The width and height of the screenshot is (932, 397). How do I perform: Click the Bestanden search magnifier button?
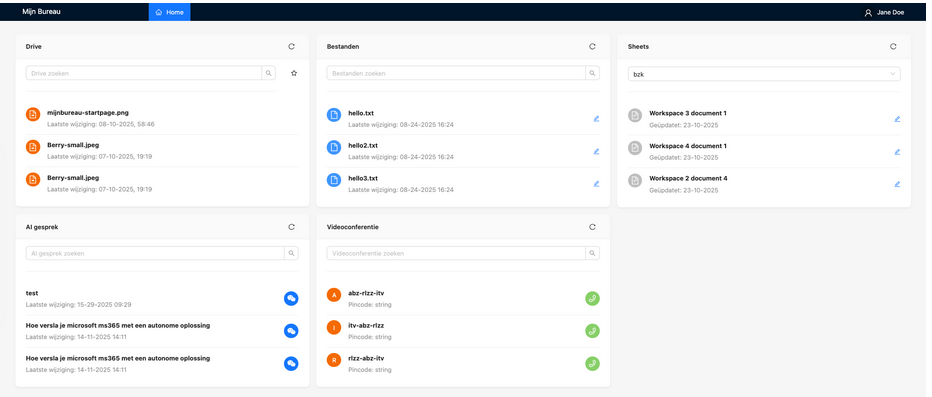593,73
